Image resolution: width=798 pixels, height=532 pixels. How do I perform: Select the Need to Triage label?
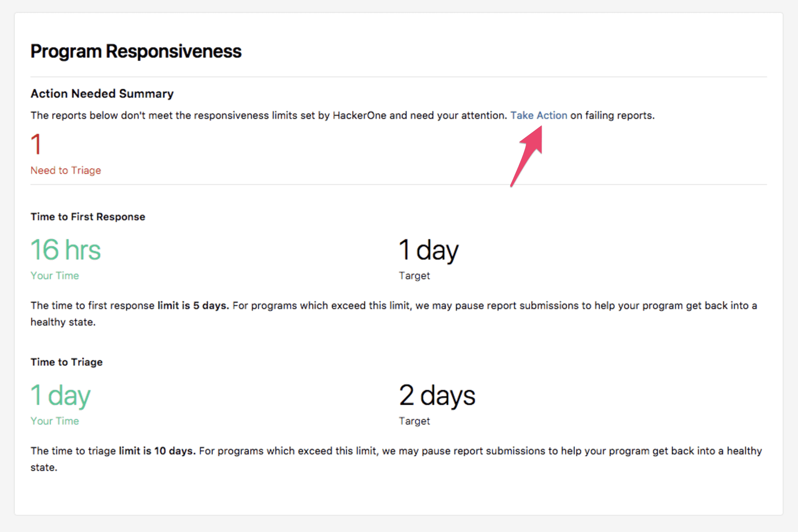[66, 170]
